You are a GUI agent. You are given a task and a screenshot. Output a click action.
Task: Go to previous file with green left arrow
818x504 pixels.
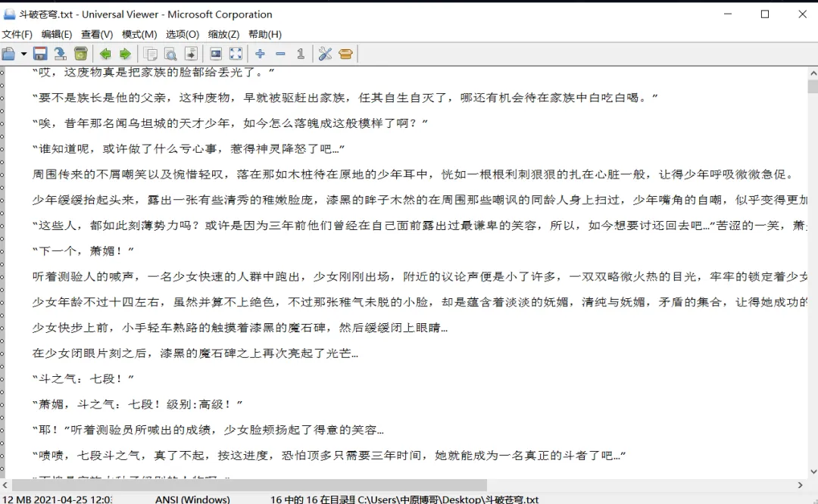pyautogui.click(x=105, y=54)
